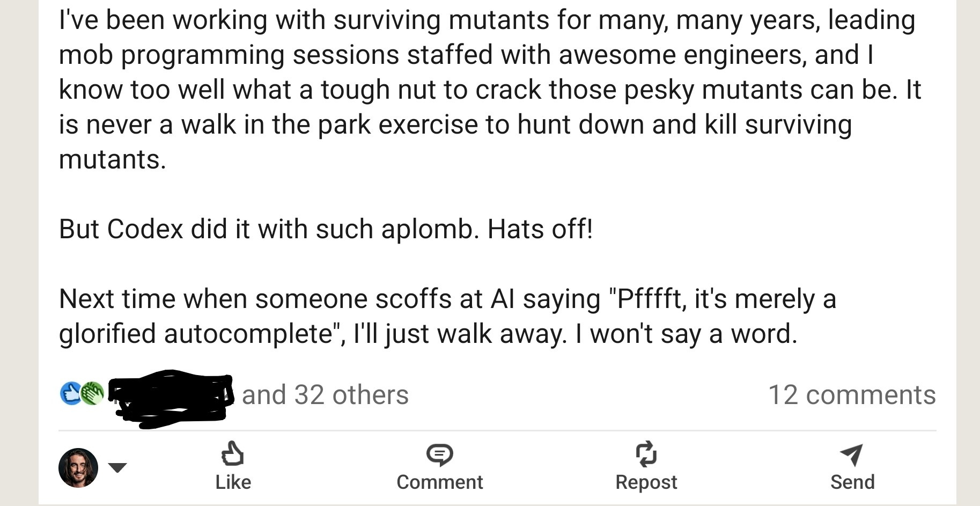The height and width of the screenshot is (506, 980).
Task: Click the Comment speech bubble icon
Action: [x=439, y=455]
